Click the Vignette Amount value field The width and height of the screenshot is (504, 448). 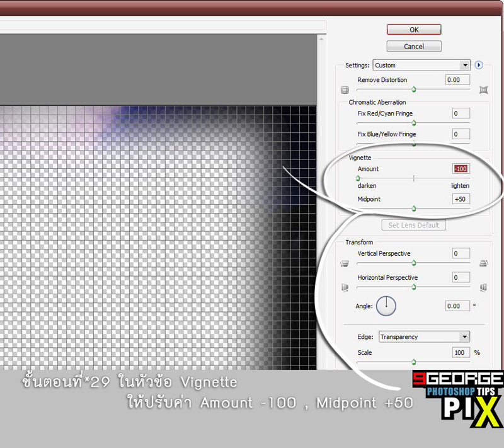(x=461, y=169)
